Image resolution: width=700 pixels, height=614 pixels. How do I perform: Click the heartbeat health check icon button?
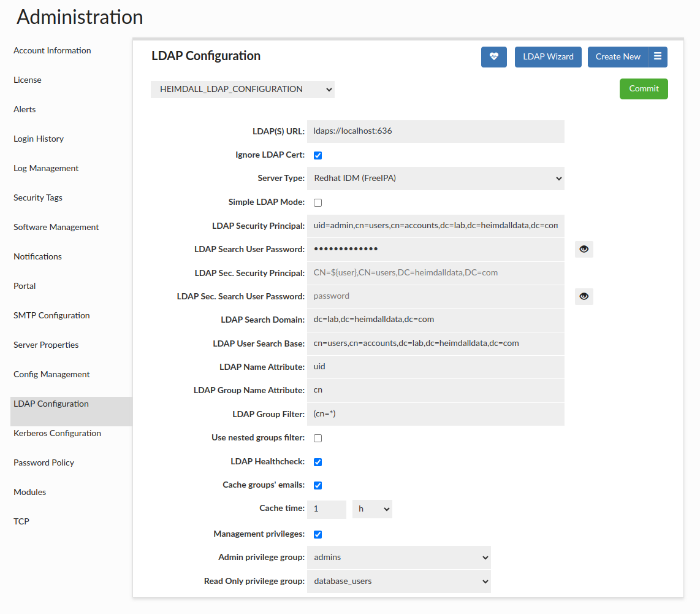point(493,56)
